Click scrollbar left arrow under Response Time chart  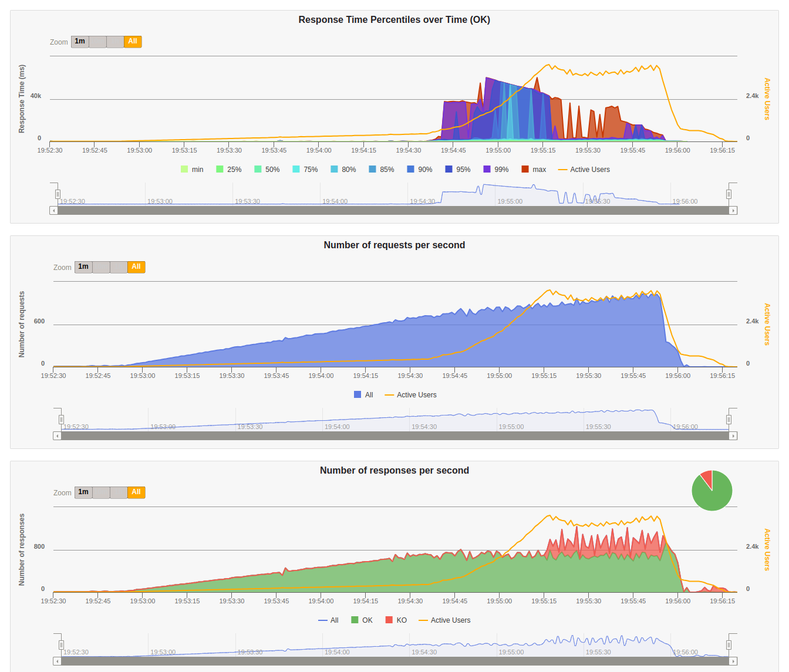pyautogui.click(x=53, y=210)
